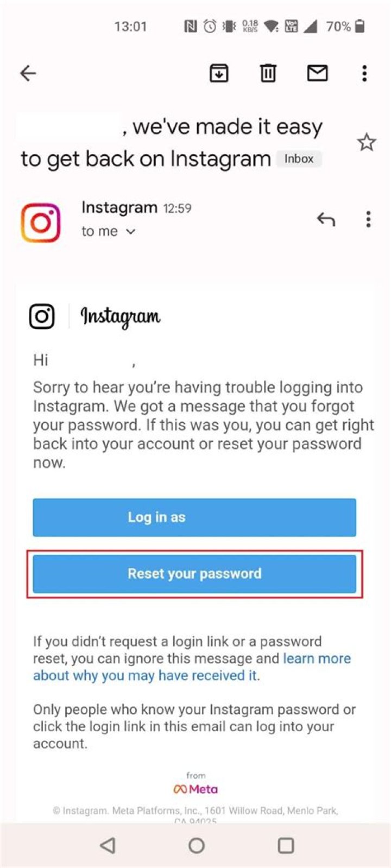Tap the back arrow to leave email
The width and height of the screenshot is (391, 868).
pyautogui.click(x=28, y=73)
